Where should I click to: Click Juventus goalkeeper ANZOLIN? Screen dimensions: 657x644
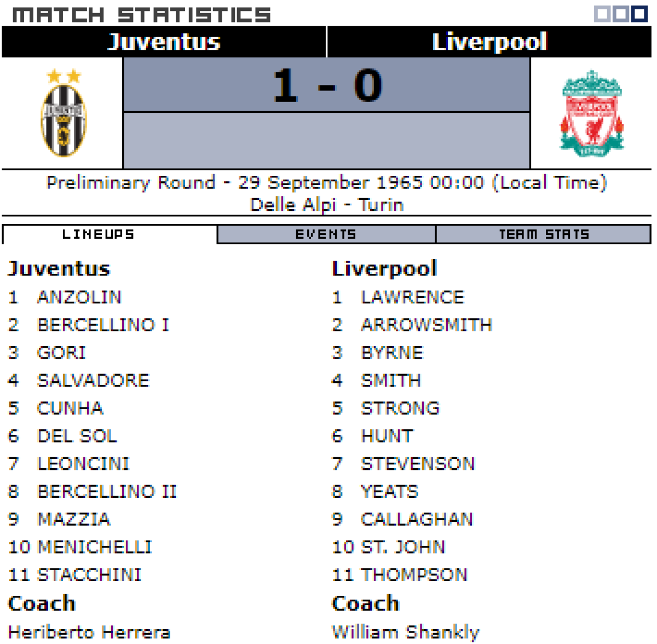tap(79, 297)
